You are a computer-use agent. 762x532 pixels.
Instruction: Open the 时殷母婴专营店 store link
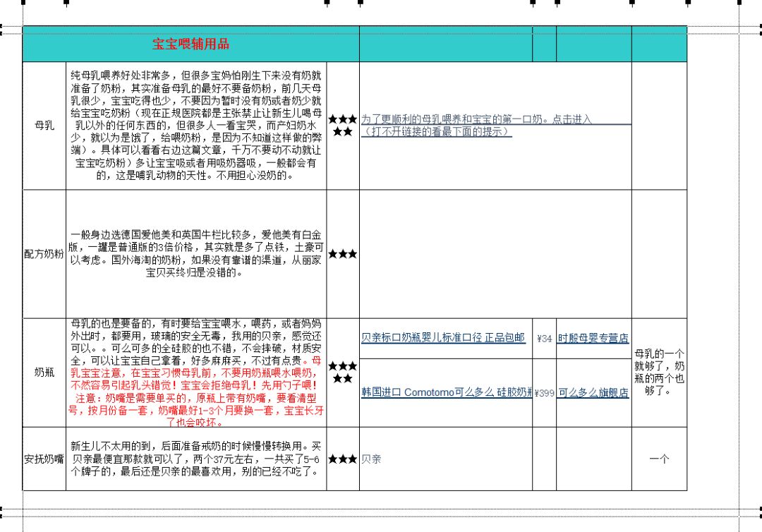tap(593, 338)
